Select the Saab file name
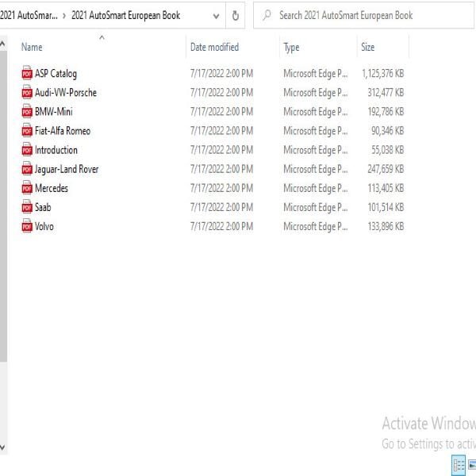Viewport: 476px width, 476px height. point(43,207)
